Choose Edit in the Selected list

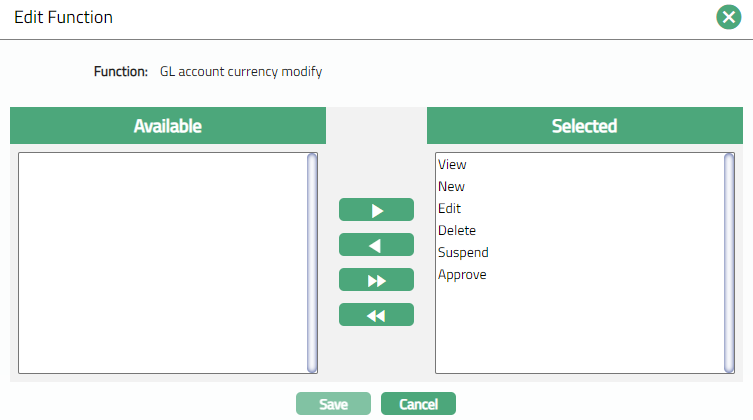point(449,209)
